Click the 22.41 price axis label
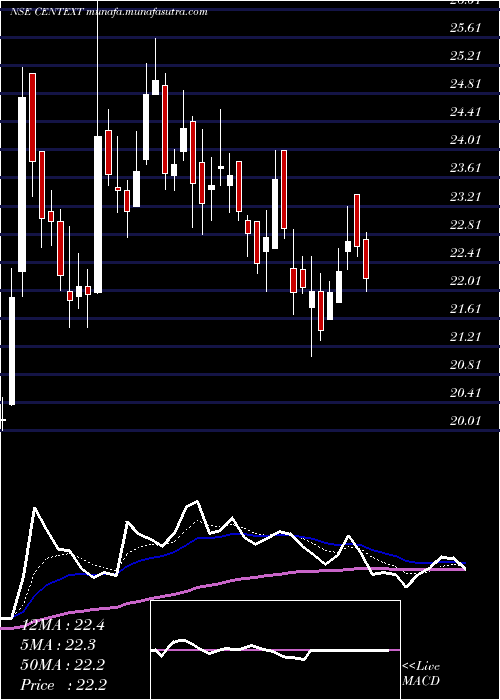The width and height of the screenshot is (500, 700). click(x=465, y=253)
